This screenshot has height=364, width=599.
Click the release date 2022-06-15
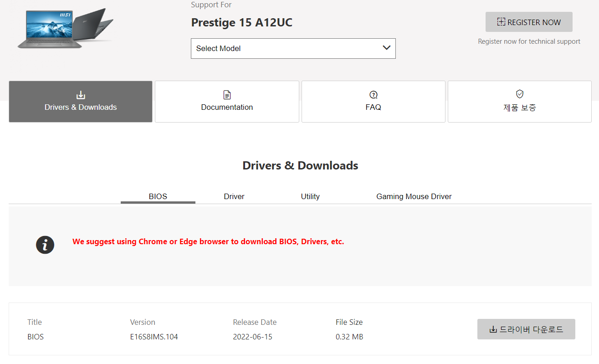point(253,337)
